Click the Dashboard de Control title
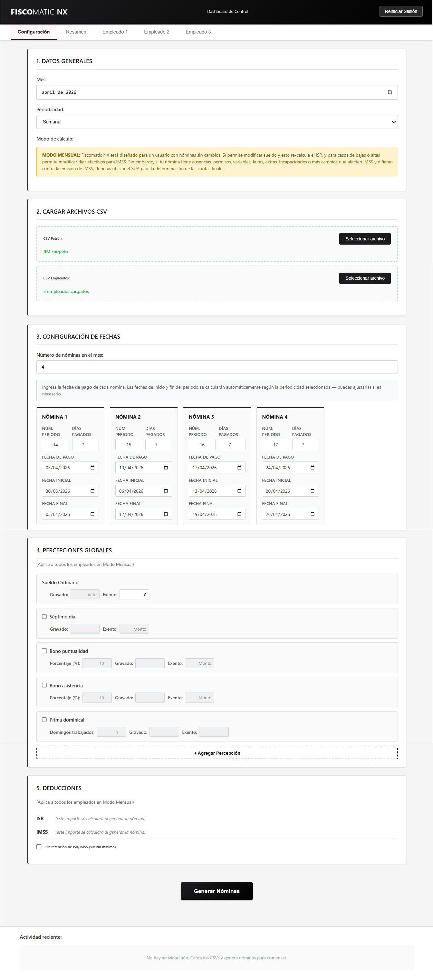The height and width of the screenshot is (980, 433). [x=227, y=11]
